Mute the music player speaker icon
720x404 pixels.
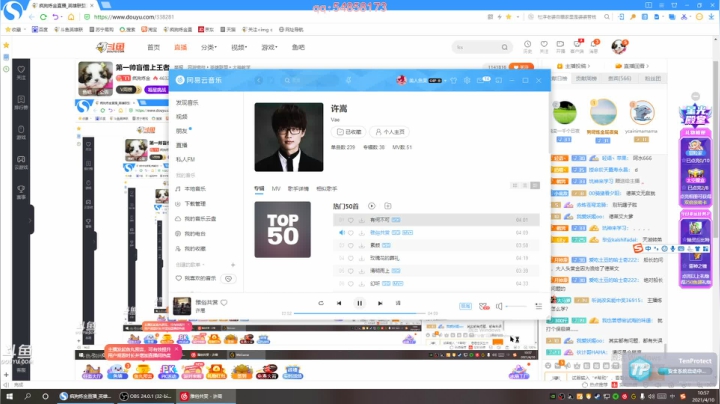(x=499, y=306)
